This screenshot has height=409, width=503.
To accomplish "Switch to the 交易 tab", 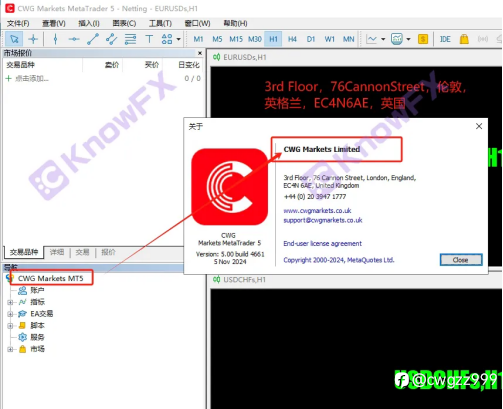I will point(83,252).
